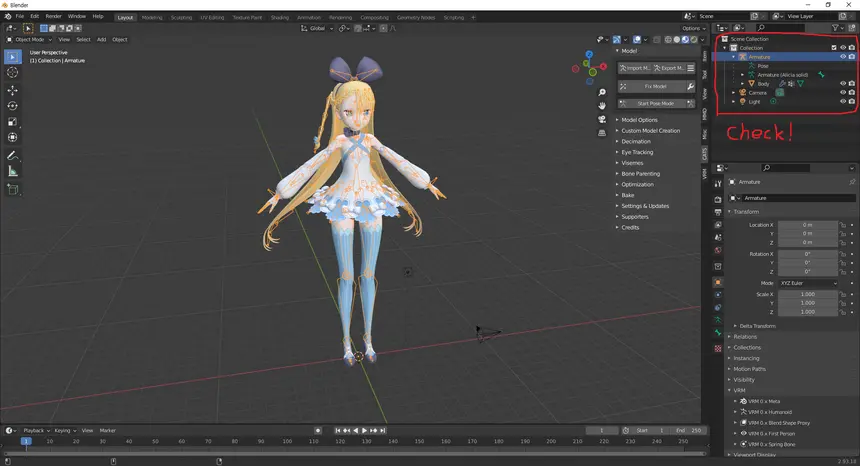The width and height of the screenshot is (860, 466).
Task: Click the wrench icon beside Fix Model
Action: [x=691, y=87]
